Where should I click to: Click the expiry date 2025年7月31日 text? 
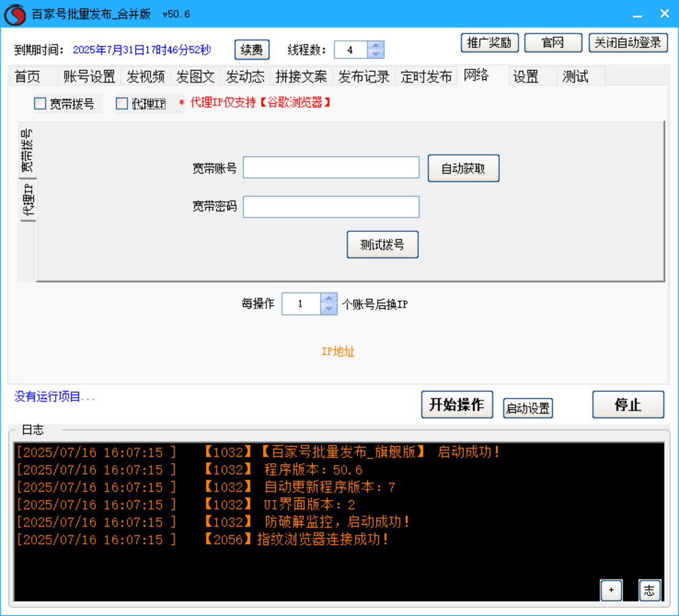pos(142,50)
